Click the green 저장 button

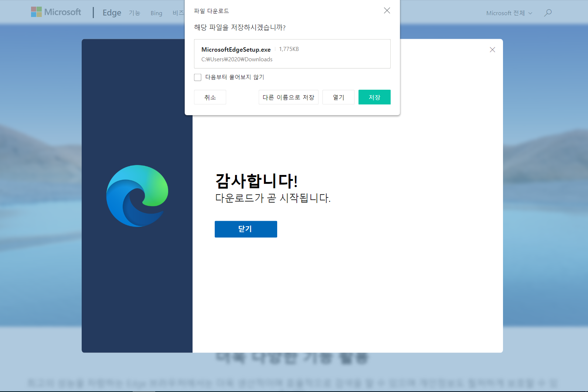coord(374,97)
